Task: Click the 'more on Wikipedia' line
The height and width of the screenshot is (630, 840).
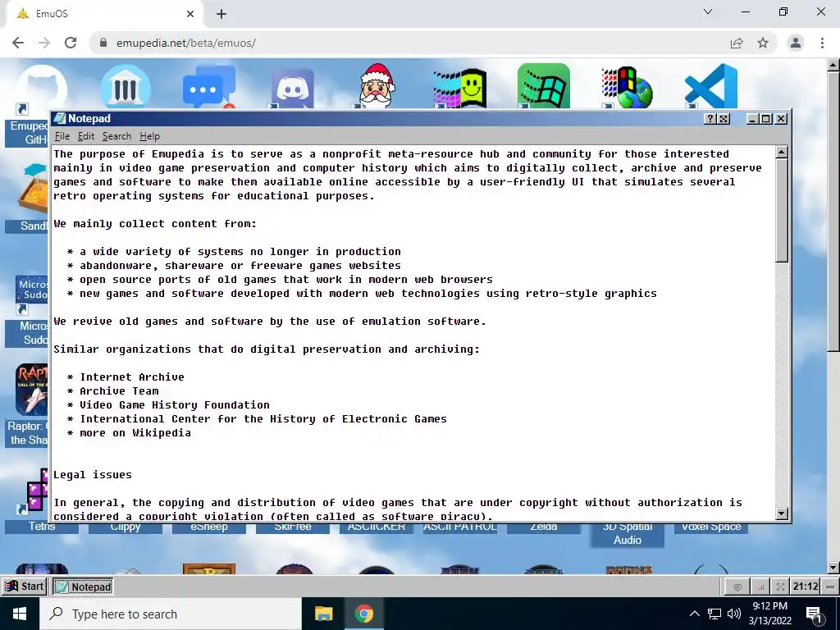Action: point(135,433)
